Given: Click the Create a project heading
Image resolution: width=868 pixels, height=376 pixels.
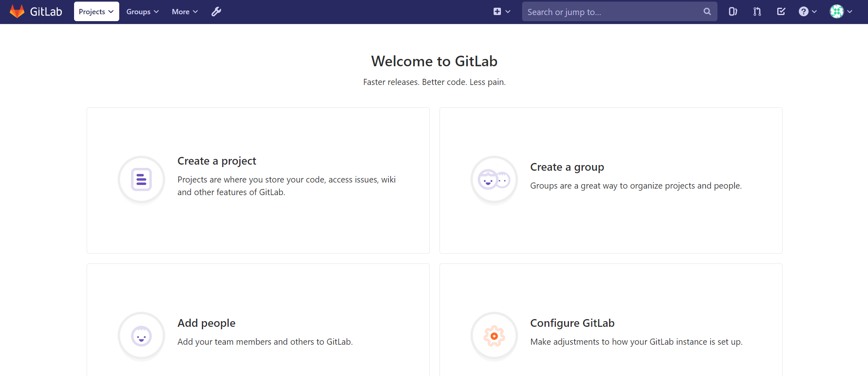Looking at the screenshot, I should pos(216,161).
